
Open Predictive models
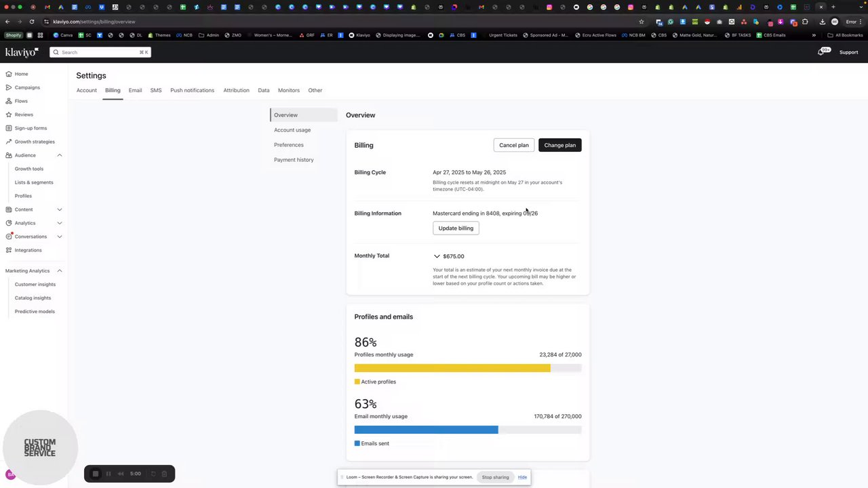[x=35, y=311]
